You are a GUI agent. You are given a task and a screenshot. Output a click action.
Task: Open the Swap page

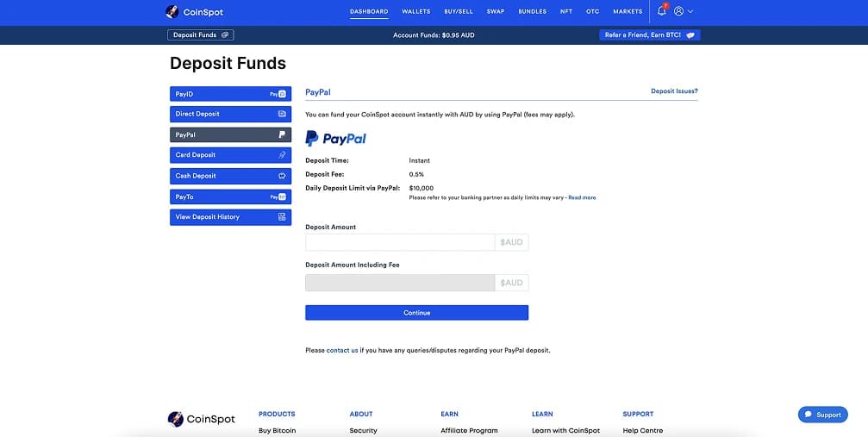496,11
